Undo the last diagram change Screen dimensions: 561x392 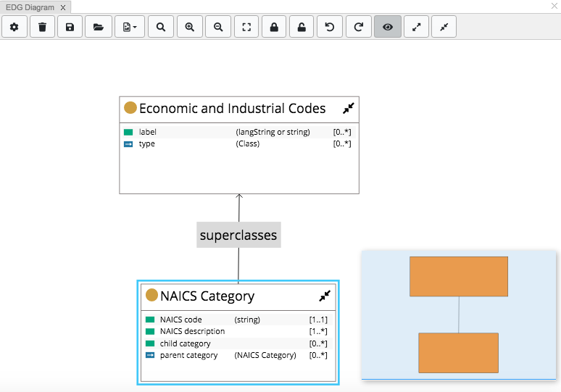(x=330, y=27)
